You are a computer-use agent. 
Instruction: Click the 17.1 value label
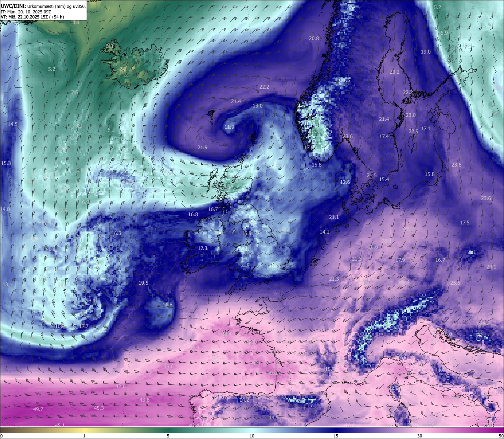coord(426,128)
